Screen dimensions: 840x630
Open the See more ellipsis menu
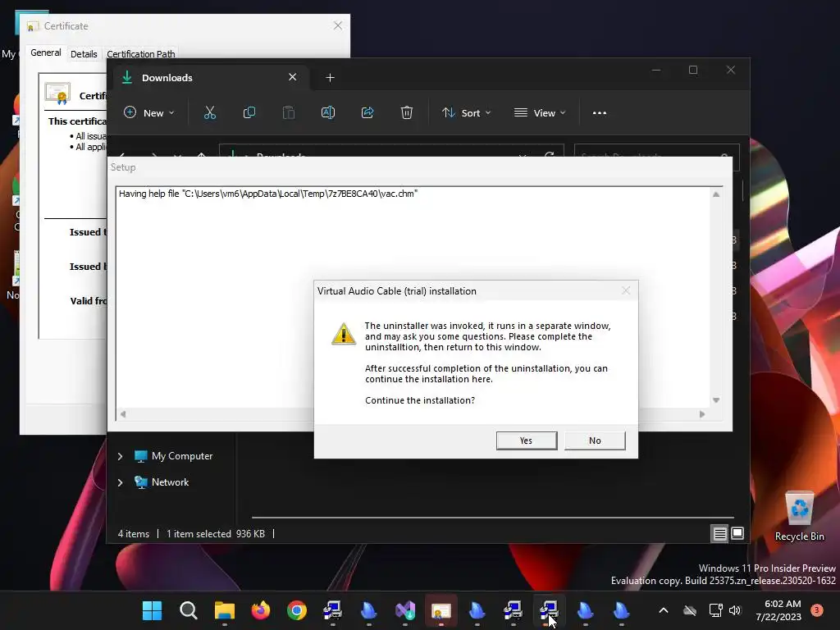point(600,112)
